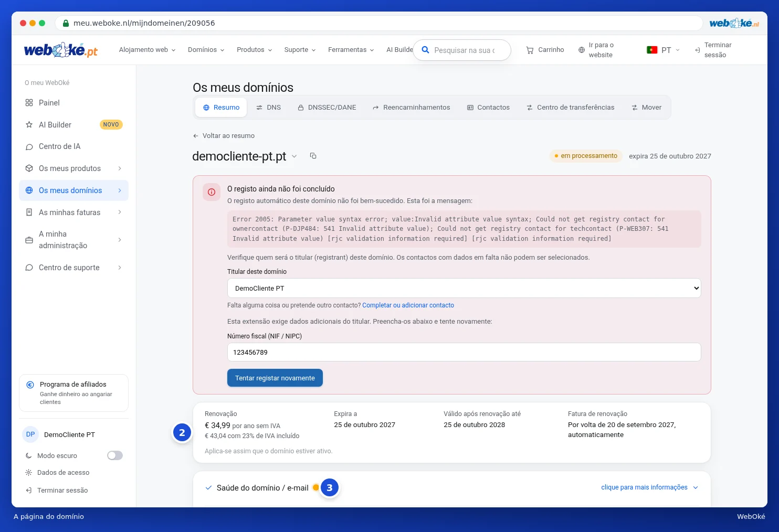
Task: Open Suporte dropdown menu
Action: pos(300,50)
